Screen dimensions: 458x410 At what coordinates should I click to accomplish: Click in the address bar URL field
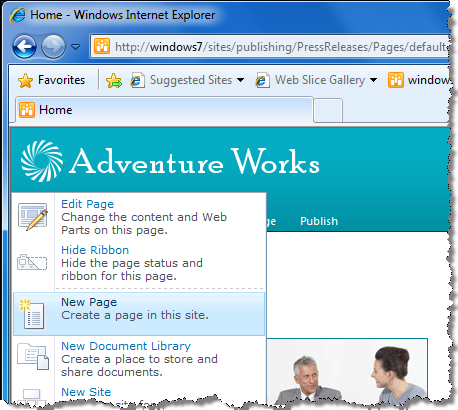click(271, 47)
